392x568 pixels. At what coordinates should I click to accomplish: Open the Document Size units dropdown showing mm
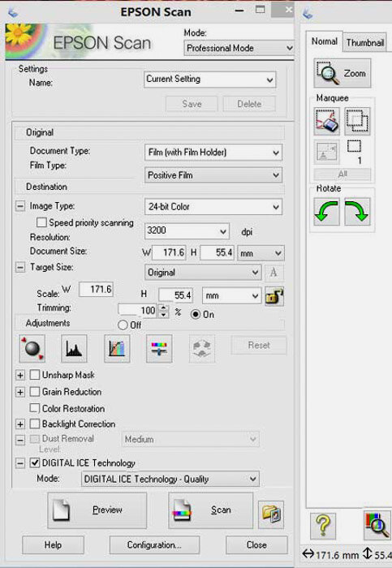click(x=261, y=253)
